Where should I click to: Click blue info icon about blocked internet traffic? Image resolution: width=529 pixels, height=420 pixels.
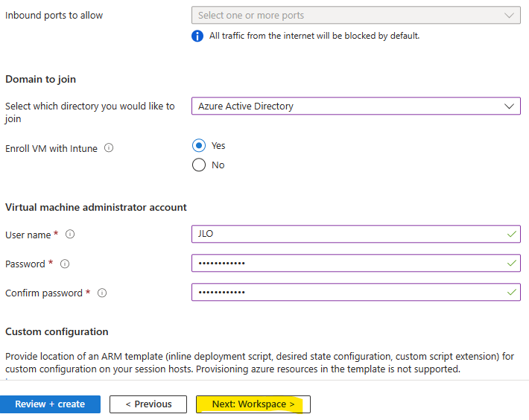coord(197,36)
